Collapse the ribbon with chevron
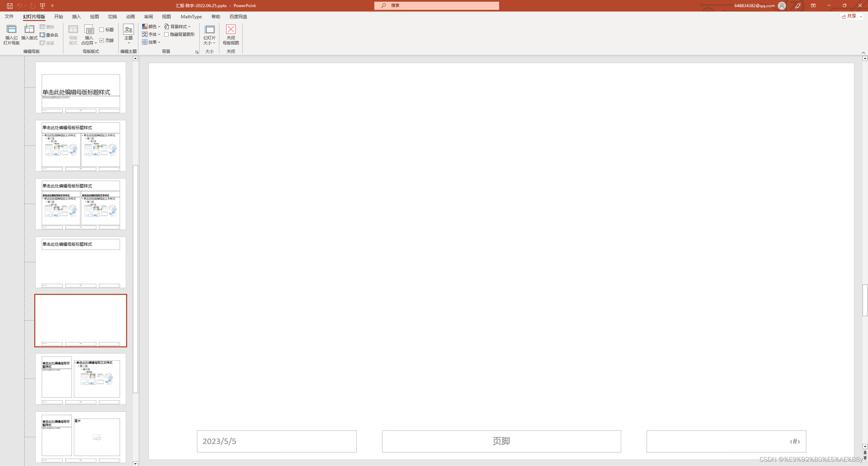Image resolution: width=868 pixels, height=466 pixels. click(863, 53)
